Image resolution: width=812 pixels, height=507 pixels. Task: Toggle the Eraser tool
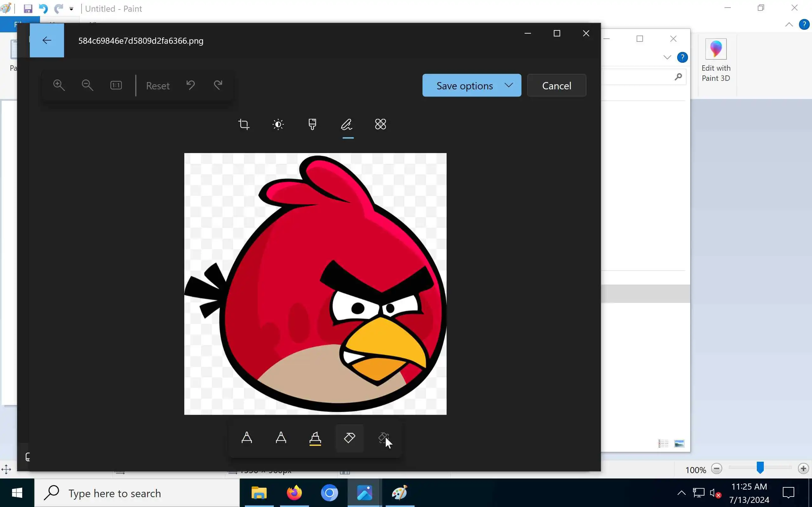(349, 438)
